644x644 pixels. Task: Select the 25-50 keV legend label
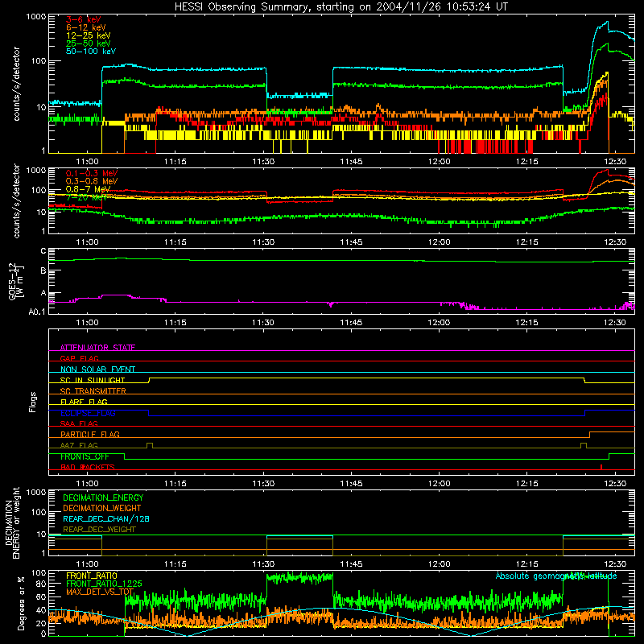(x=89, y=43)
